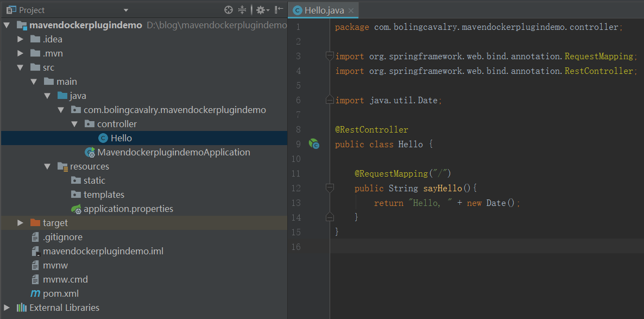
Task: Click the fold end marker at line 6
Action: tap(330, 99)
